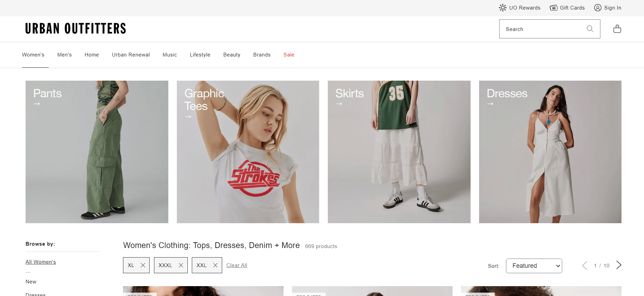Click the arrow under Skirts
The height and width of the screenshot is (296, 644).
coord(339,104)
